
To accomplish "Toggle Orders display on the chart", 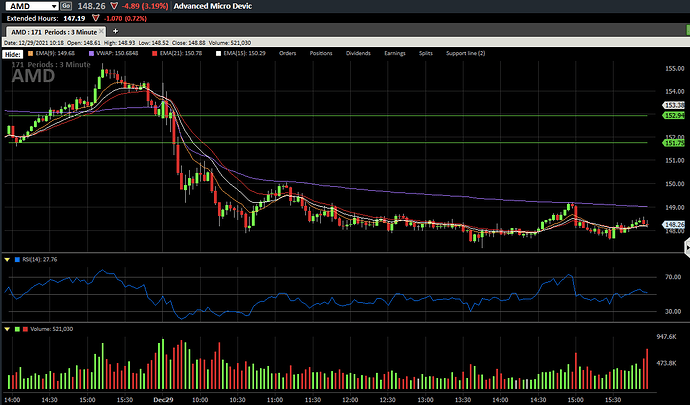I will point(287,53).
